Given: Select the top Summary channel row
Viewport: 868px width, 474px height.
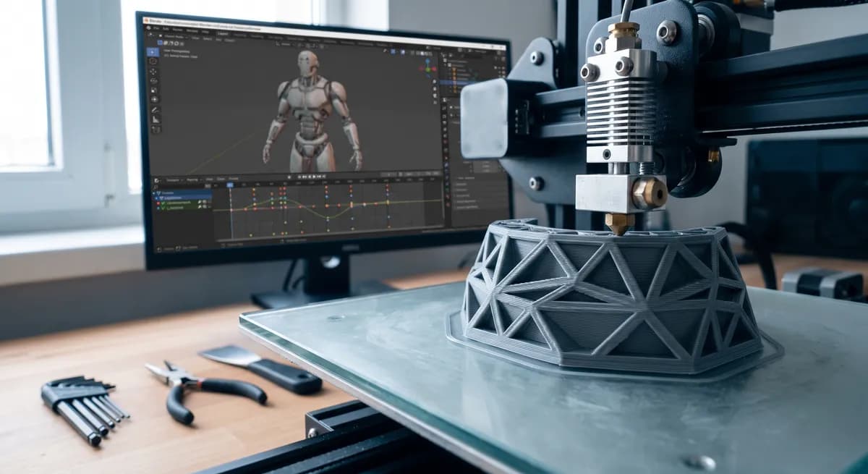Looking at the screenshot, I should (182, 193).
